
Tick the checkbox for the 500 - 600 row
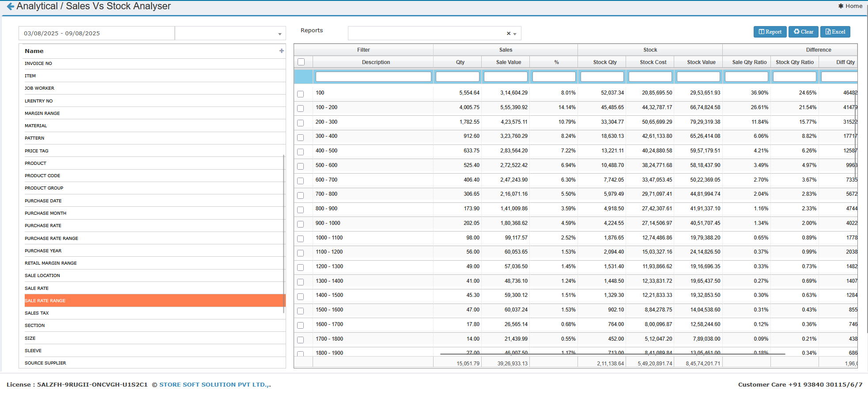[301, 166]
